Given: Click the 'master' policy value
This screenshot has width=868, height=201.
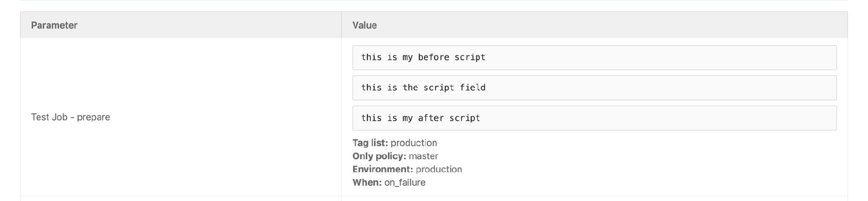Looking at the screenshot, I should (423, 156).
